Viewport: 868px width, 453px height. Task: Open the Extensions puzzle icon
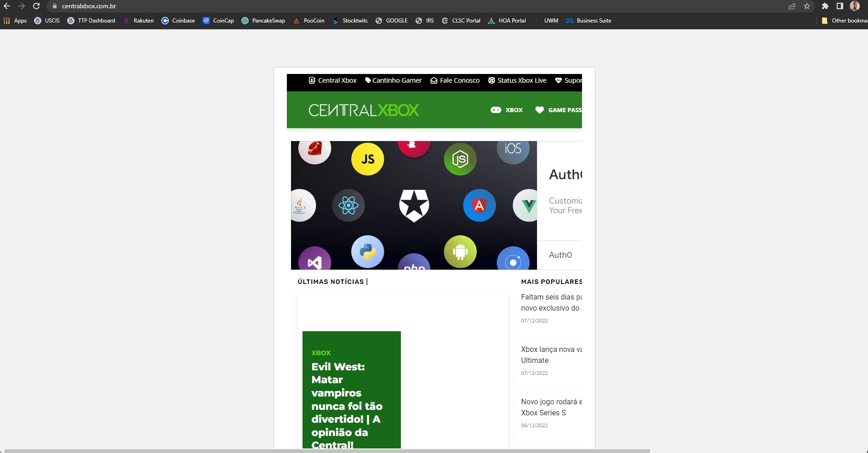[825, 6]
